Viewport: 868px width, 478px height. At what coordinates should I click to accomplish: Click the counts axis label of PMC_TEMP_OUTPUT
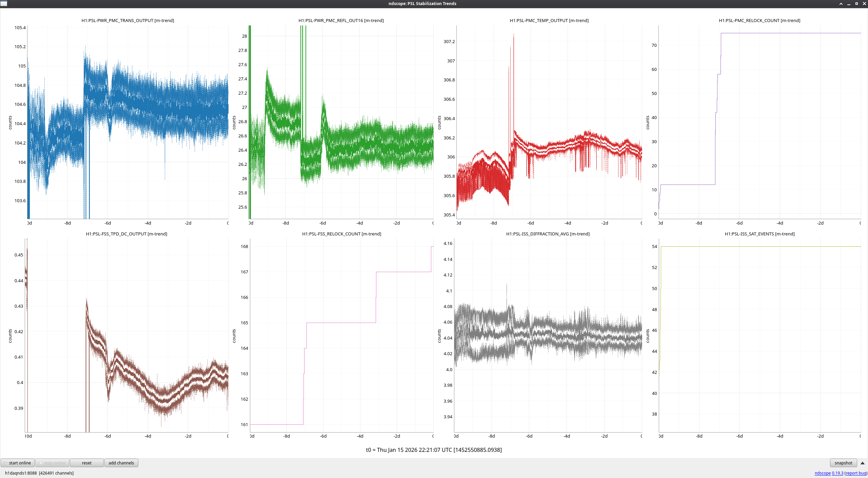pos(439,122)
